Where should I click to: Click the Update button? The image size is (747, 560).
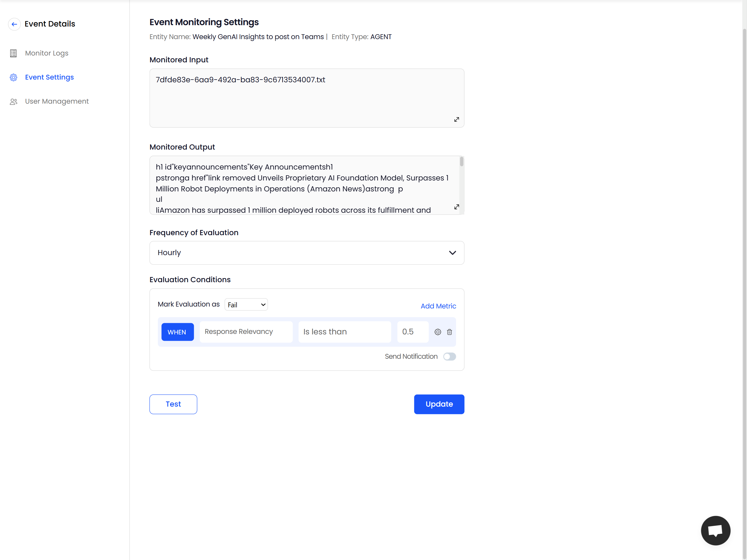pyautogui.click(x=439, y=404)
